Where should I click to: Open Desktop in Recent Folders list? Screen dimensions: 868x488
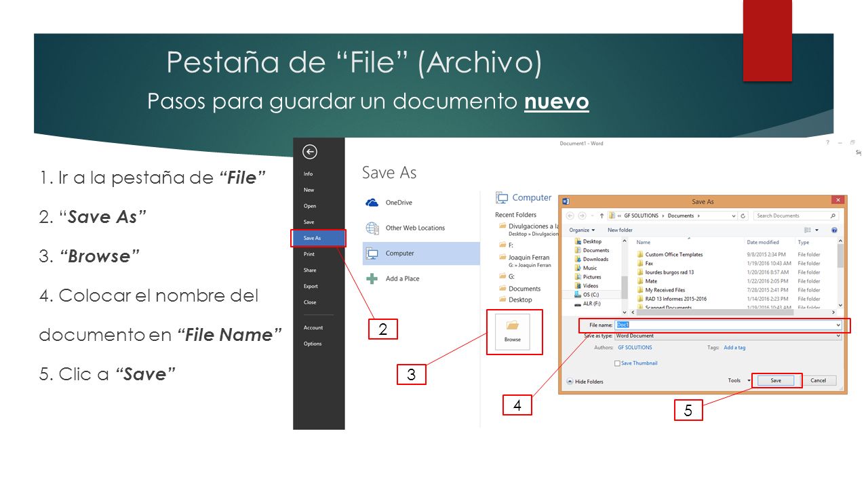pos(516,300)
